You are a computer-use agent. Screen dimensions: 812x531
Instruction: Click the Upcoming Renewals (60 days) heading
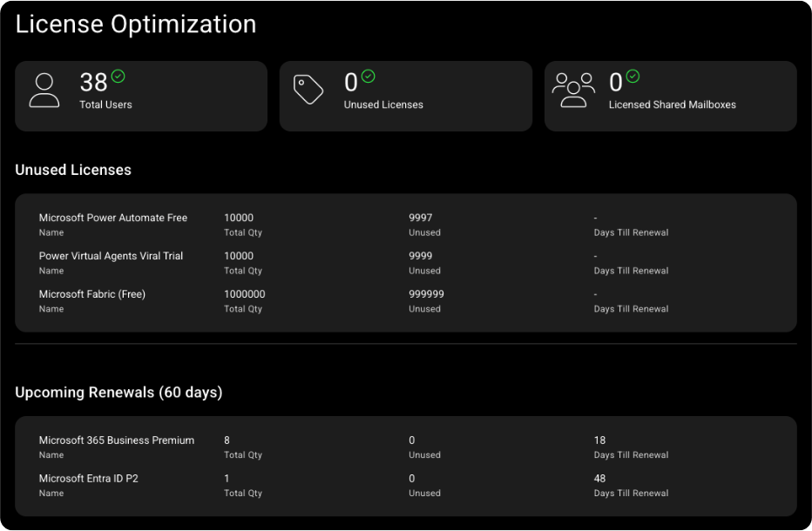pyautogui.click(x=118, y=393)
